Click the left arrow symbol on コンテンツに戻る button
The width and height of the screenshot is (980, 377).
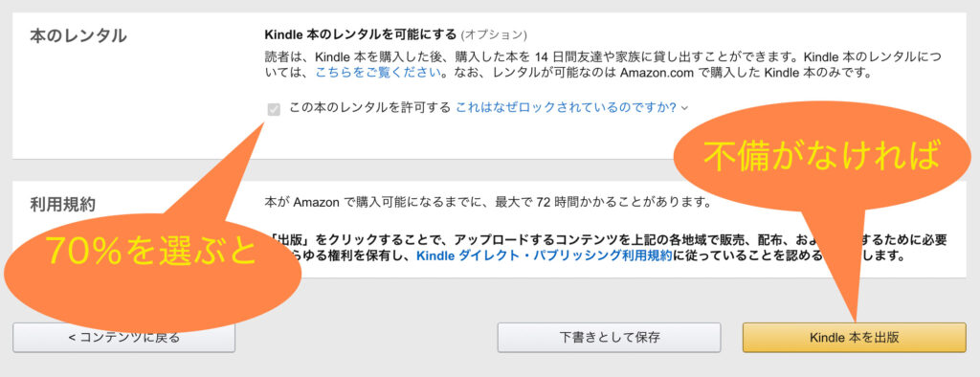pos(72,338)
